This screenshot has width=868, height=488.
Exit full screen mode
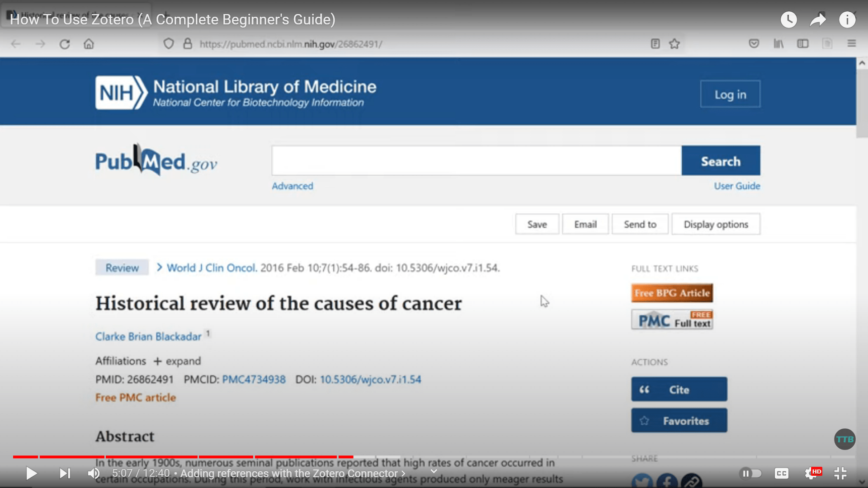tap(840, 473)
